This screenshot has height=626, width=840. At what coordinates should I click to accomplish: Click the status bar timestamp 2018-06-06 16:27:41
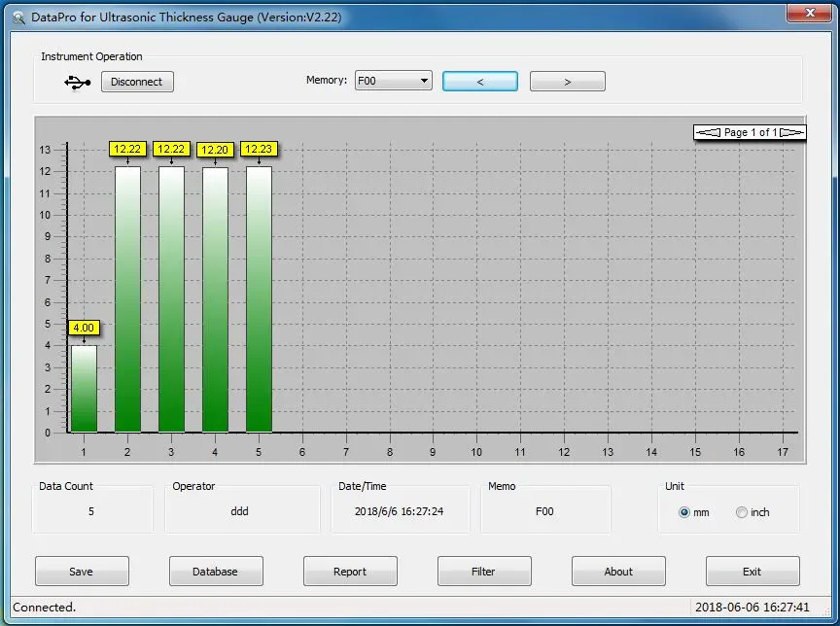click(752, 608)
